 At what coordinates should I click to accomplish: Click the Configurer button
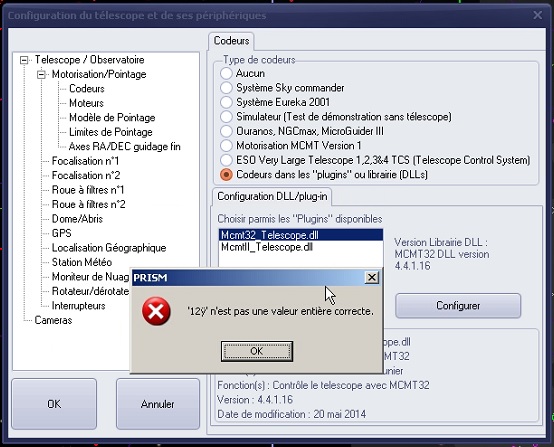tap(458, 306)
